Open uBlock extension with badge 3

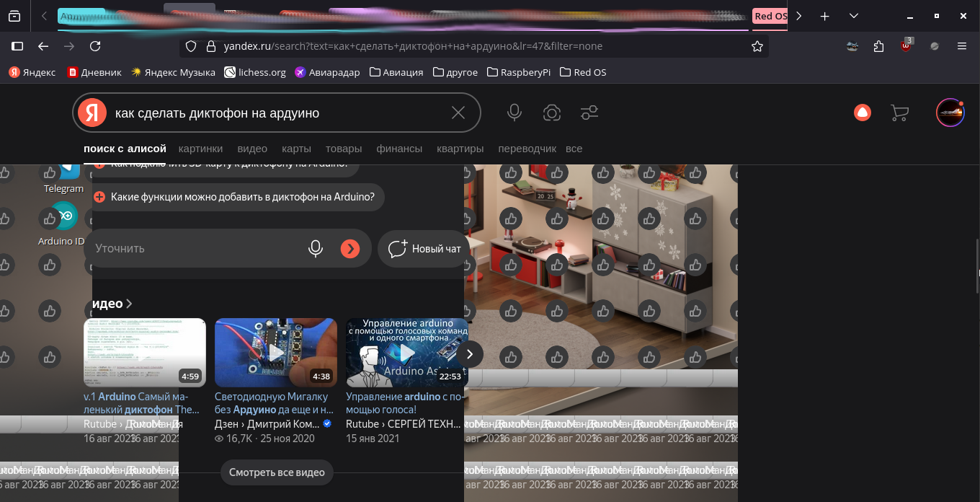[x=906, y=45]
